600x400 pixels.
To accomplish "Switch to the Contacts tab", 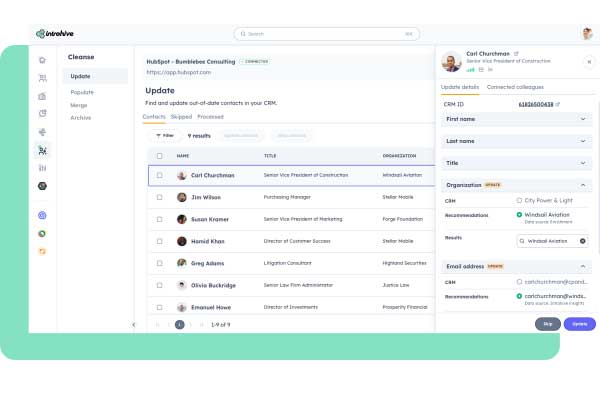I will [x=154, y=117].
